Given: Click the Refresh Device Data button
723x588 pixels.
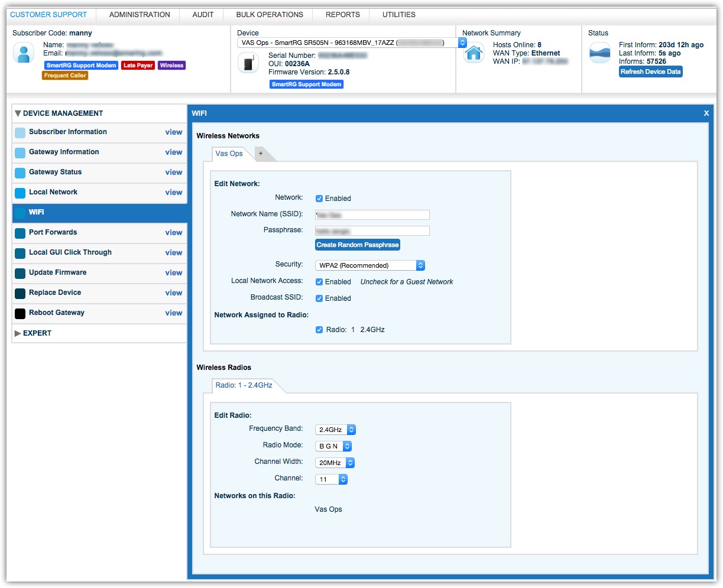Looking at the screenshot, I should point(650,72).
